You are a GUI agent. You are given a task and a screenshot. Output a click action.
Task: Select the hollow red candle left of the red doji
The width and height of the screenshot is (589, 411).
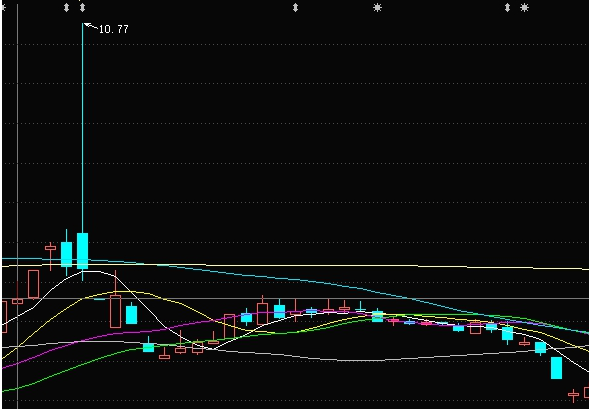tap(33, 284)
